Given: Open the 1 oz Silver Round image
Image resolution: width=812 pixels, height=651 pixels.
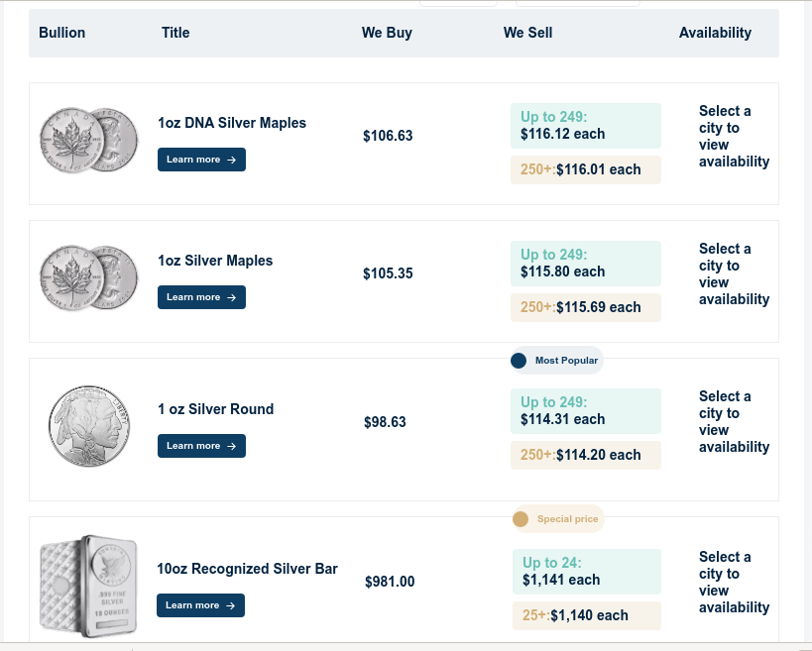Looking at the screenshot, I should tap(89, 427).
